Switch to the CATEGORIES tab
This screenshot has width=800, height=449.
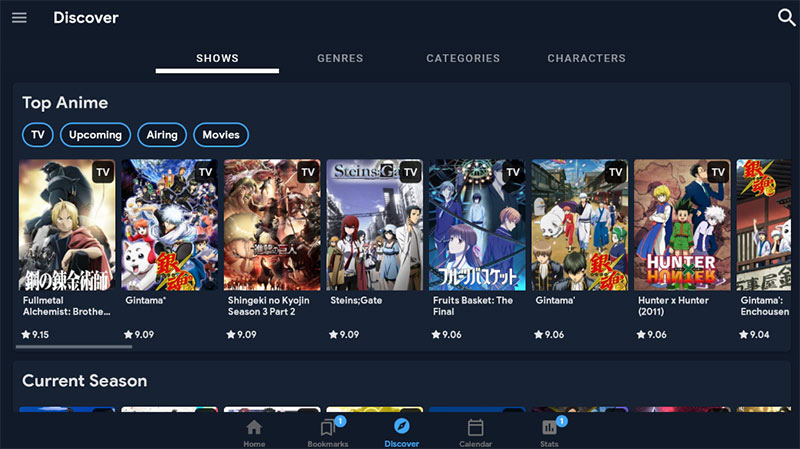pyautogui.click(x=463, y=58)
